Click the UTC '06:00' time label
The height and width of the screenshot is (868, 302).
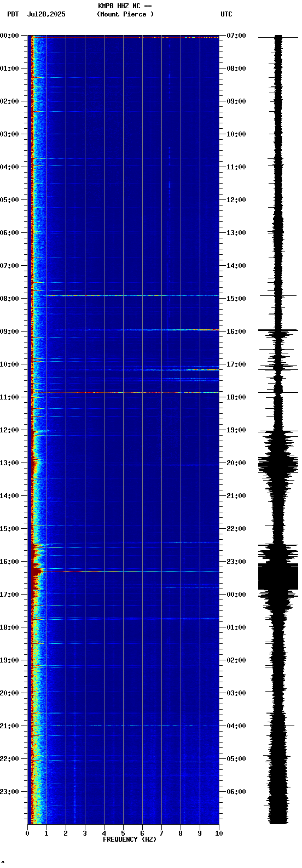[236, 792]
